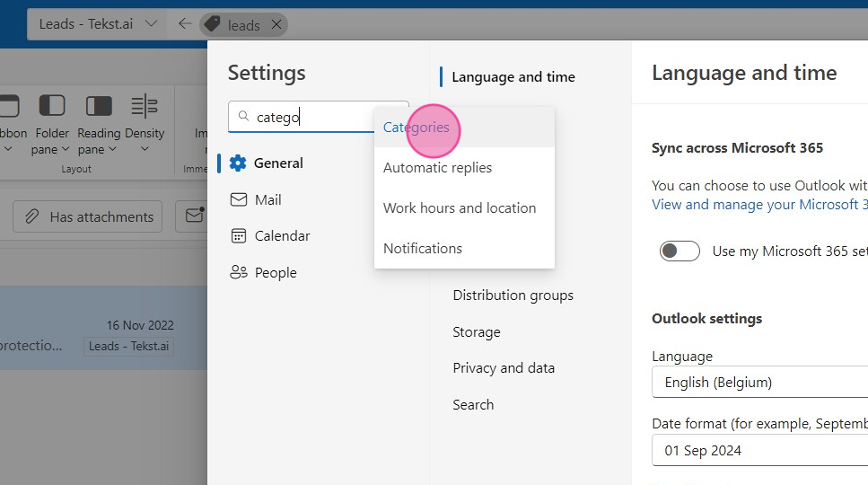
Task: Open the Language dropdown showing English (Belgium)
Action: (759, 382)
